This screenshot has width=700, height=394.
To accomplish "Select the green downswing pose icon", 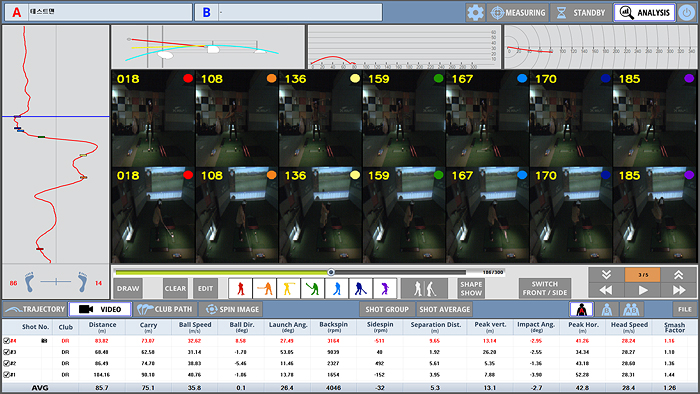I will click(x=312, y=289).
